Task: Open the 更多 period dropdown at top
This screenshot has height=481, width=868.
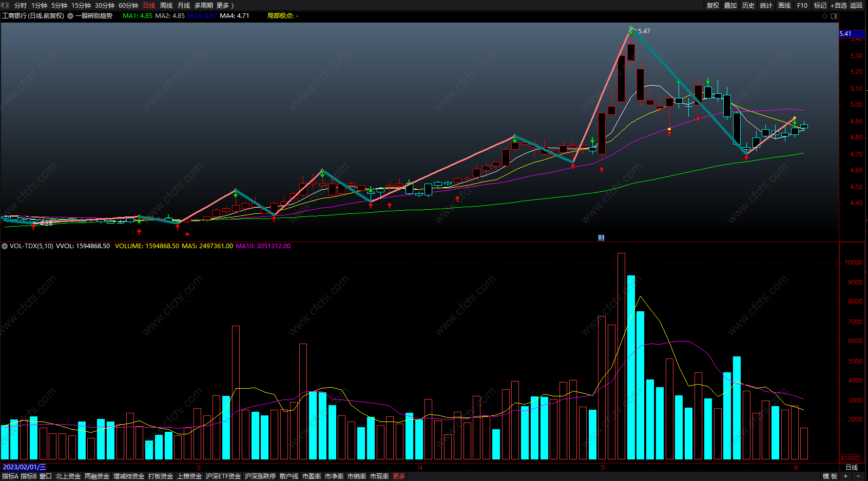Action: (225, 5)
